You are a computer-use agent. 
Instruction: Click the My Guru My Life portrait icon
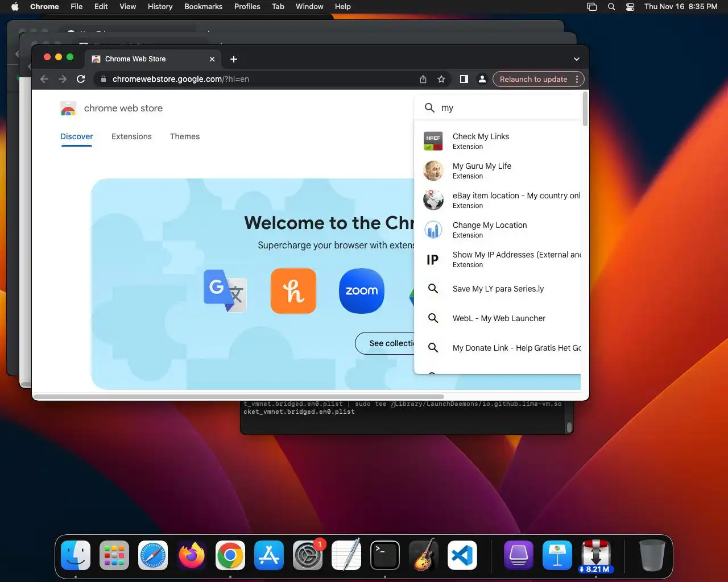click(x=433, y=171)
